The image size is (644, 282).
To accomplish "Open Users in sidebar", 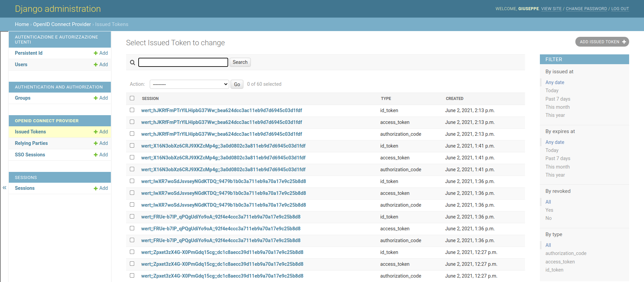I will coord(21,65).
